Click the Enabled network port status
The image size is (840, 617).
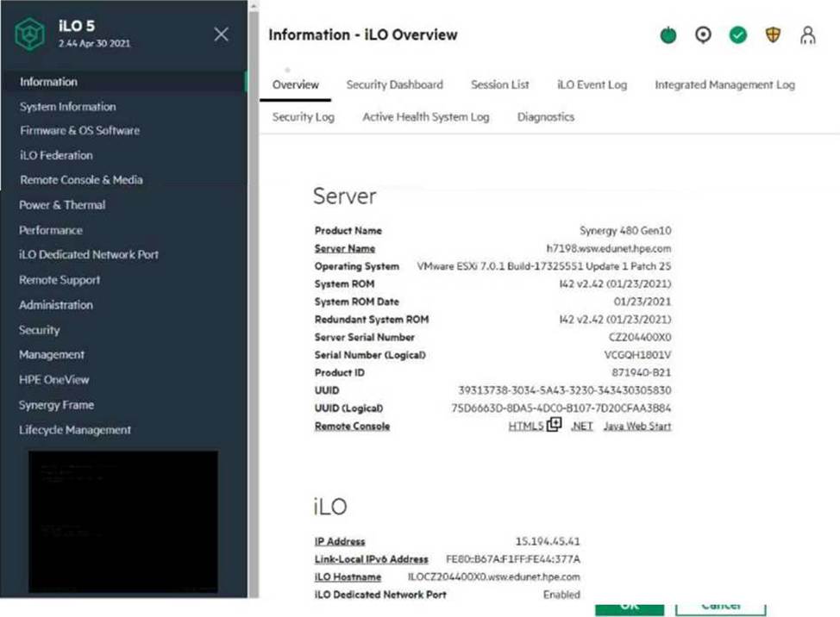[x=561, y=595]
